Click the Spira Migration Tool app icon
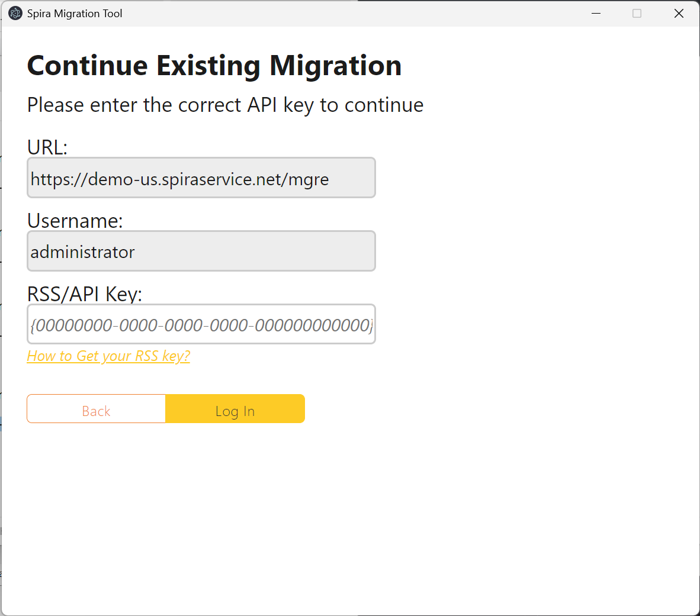This screenshot has width=700, height=616. point(15,14)
